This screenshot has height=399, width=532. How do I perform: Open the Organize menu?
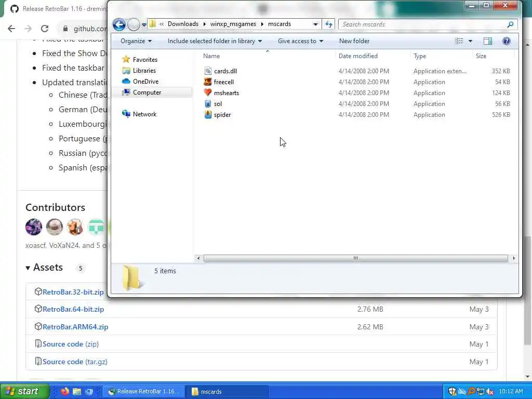point(136,41)
